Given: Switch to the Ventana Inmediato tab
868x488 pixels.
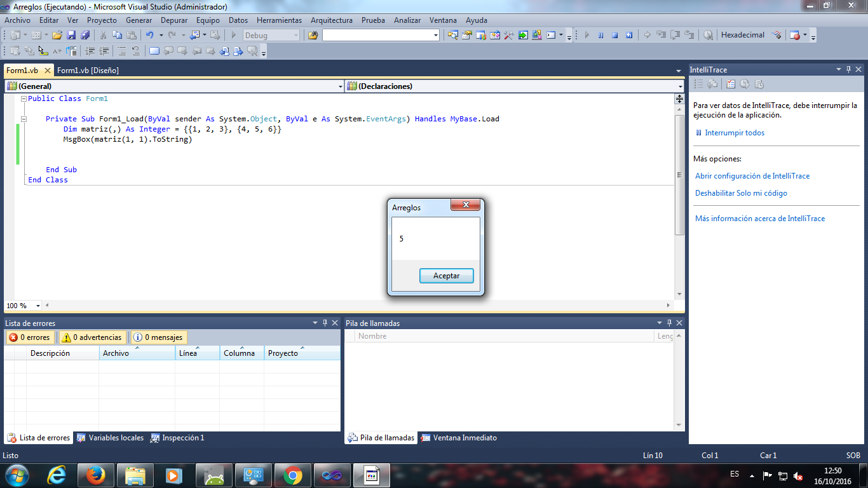Looking at the screenshot, I should click(x=466, y=438).
